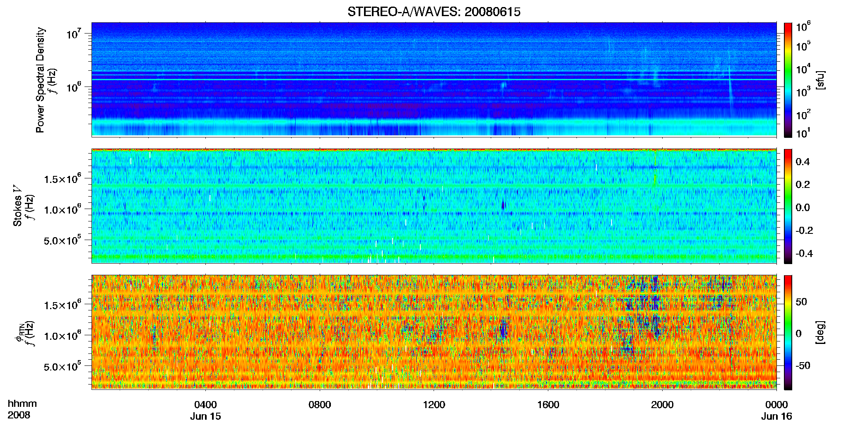868x447 pixels.
Task: Click the top panel sfu color bar
Action: pyautogui.click(x=788, y=80)
